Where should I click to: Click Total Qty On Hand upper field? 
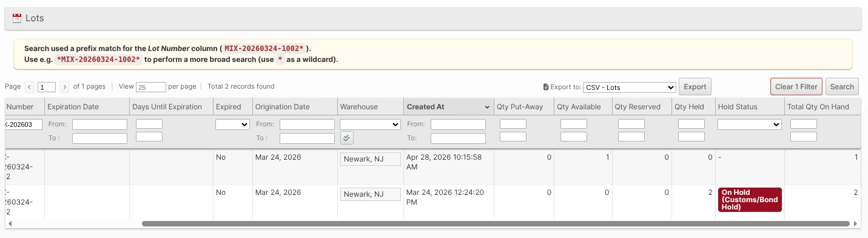[x=804, y=124]
